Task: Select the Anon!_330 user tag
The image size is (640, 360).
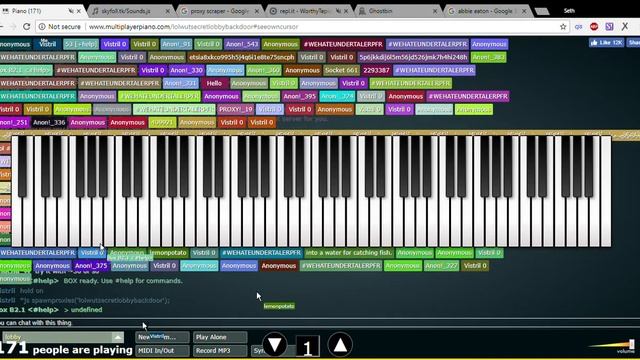Action: pyautogui.click(x=186, y=70)
